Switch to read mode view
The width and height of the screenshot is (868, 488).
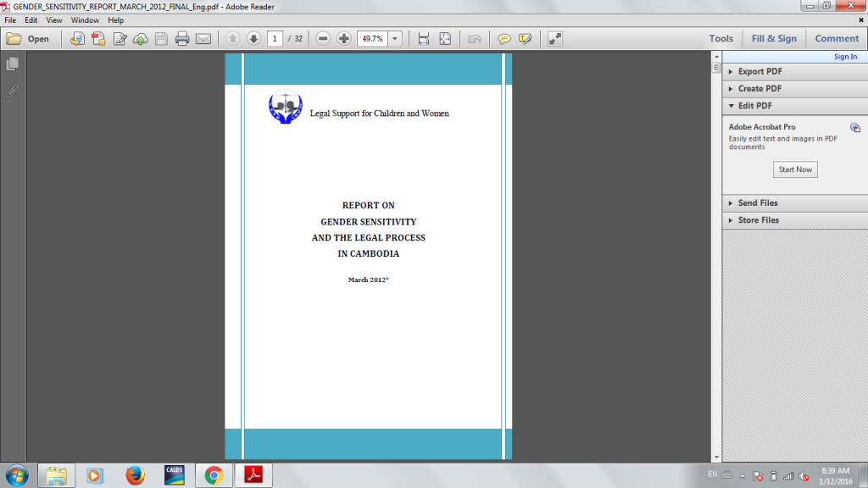pos(555,39)
